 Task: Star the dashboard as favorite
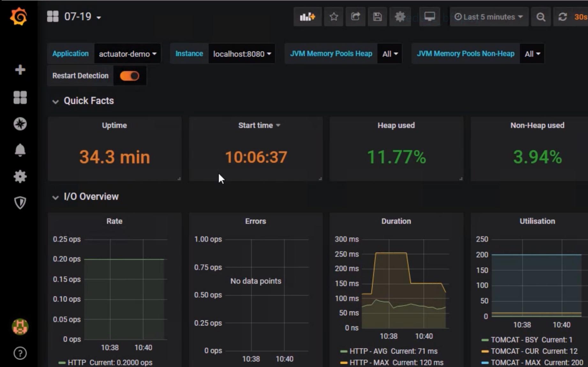point(334,17)
